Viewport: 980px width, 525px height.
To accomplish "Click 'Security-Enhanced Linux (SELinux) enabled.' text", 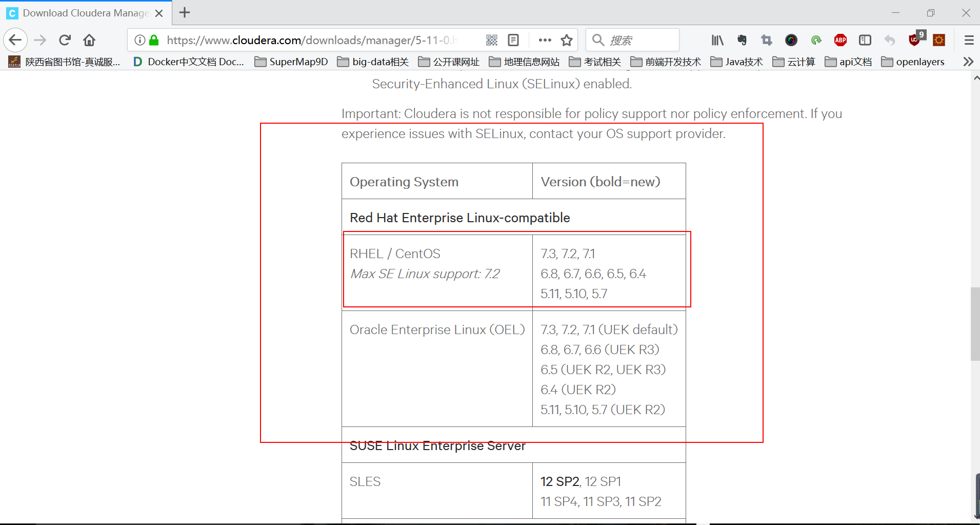I will tap(502, 84).
